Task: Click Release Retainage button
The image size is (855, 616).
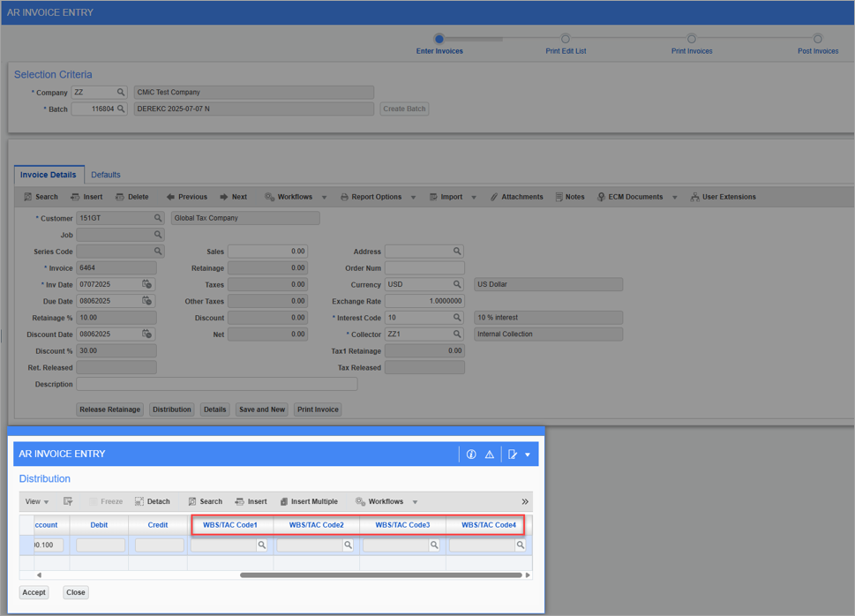Action: pyautogui.click(x=109, y=409)
